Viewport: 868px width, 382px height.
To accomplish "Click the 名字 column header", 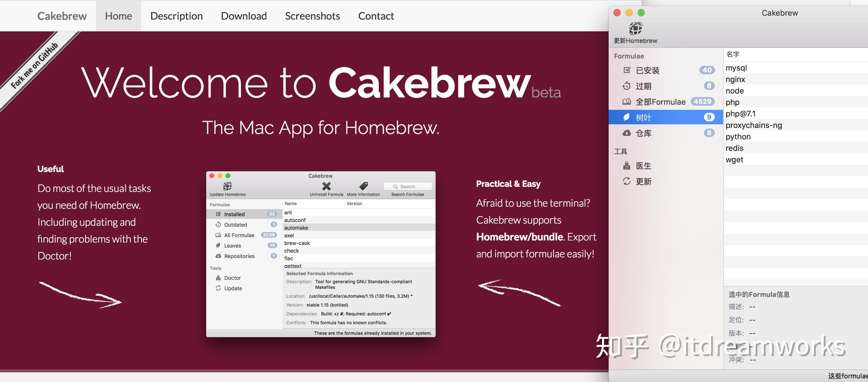I will pos(733,54).
